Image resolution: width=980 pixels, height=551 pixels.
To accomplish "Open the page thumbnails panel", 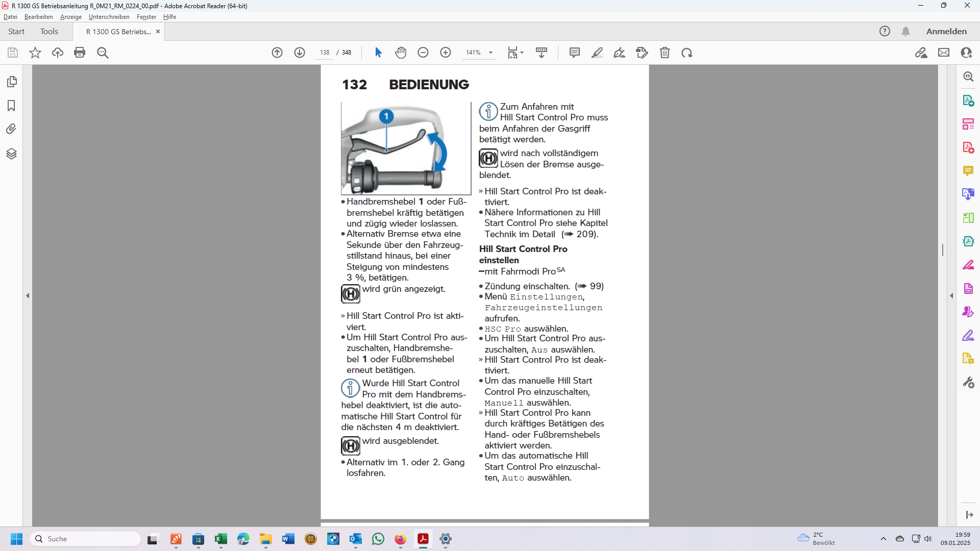I will coord(11,82).
